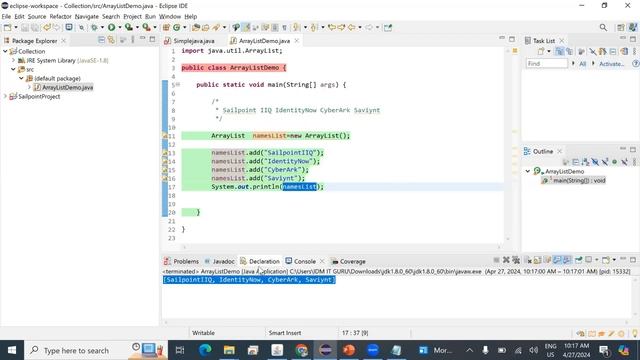Viewport: 640px width, 360px height.
Task: Switch to Simplejava.java editor tab
Action: pos(193,41)
